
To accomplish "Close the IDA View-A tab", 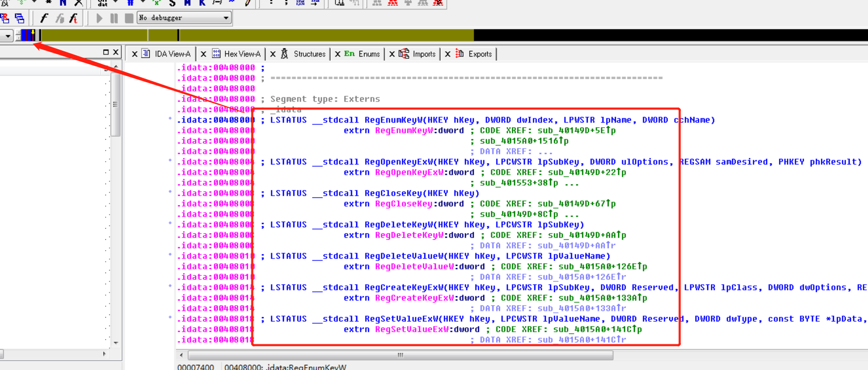I will pyautogui.click(x=135, y=54).
